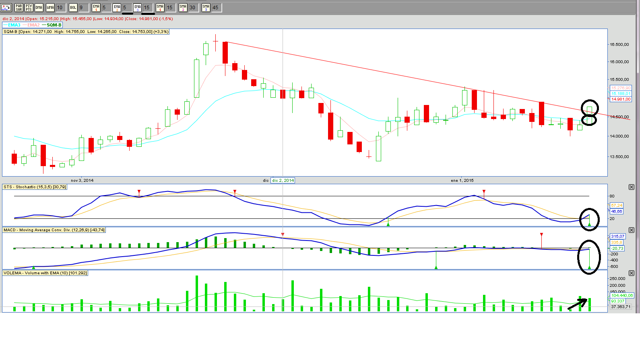The image size is (644, 362).
Task: Toggle the WMA moving average button
Action: pyautogui.click(x=50, y=7)
